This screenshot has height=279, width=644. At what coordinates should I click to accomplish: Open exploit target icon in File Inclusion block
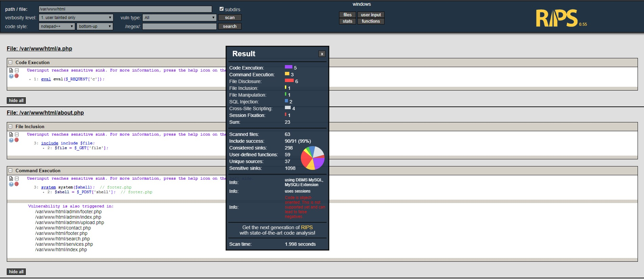click(17, 140)
